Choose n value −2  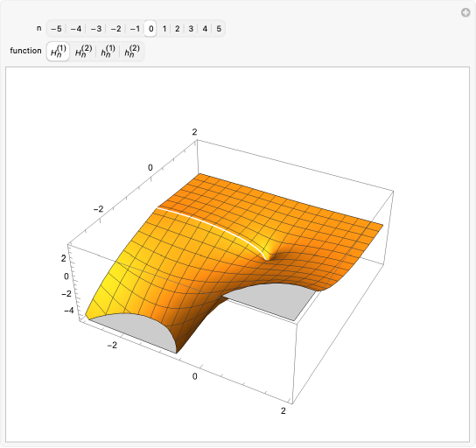click(x=115, y=29)
